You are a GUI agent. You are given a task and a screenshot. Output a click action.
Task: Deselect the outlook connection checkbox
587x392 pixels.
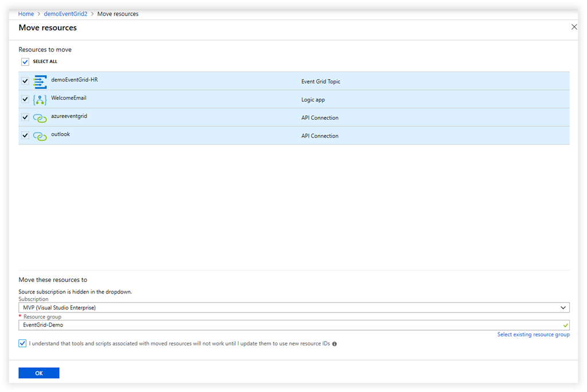coord(25,136)
